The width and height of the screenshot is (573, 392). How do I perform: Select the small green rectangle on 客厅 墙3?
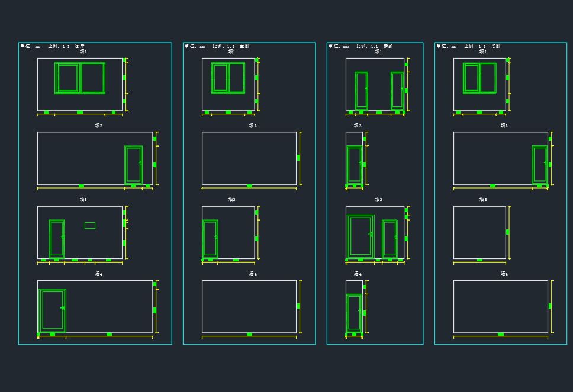90,225
